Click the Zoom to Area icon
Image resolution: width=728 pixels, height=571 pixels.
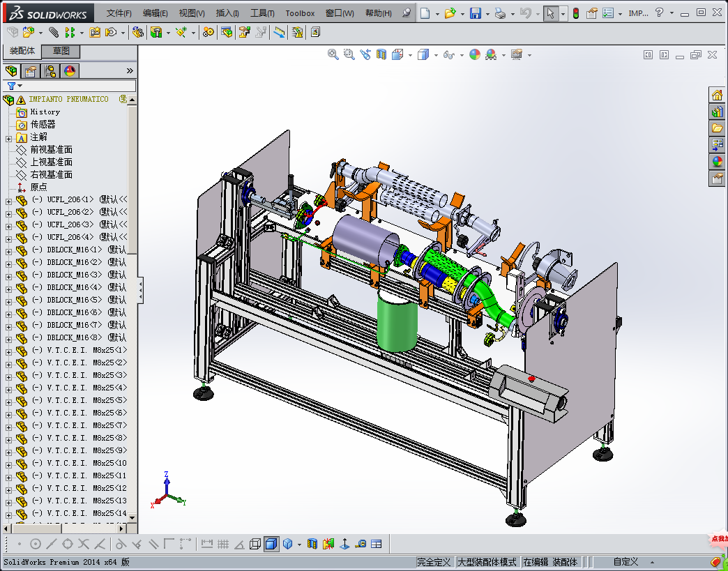pyautogui.click(x=349, y=54)
